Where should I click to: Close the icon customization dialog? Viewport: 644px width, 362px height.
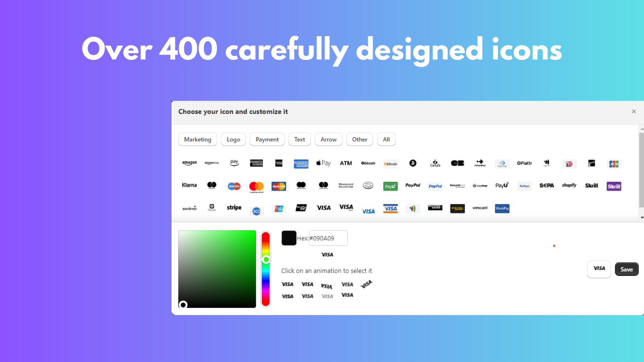tap(634, 111)
